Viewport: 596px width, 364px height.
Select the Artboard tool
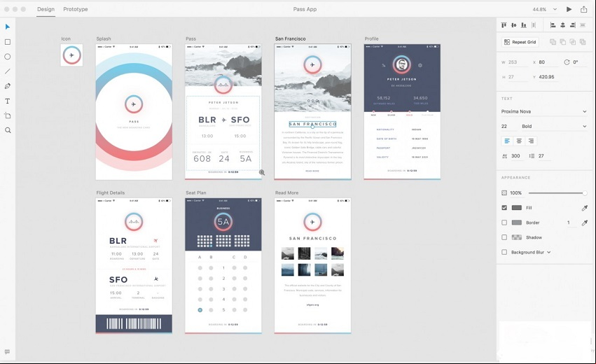(x=8, y=115)
